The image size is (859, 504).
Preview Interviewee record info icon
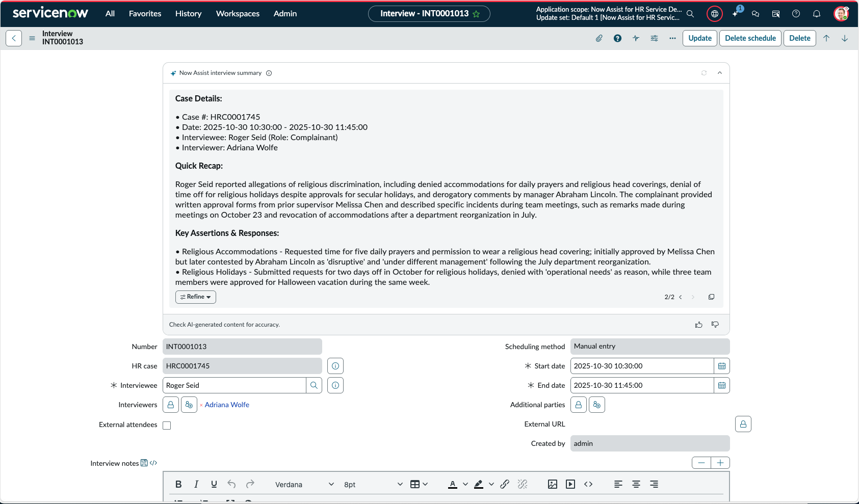tap(335, 385)
